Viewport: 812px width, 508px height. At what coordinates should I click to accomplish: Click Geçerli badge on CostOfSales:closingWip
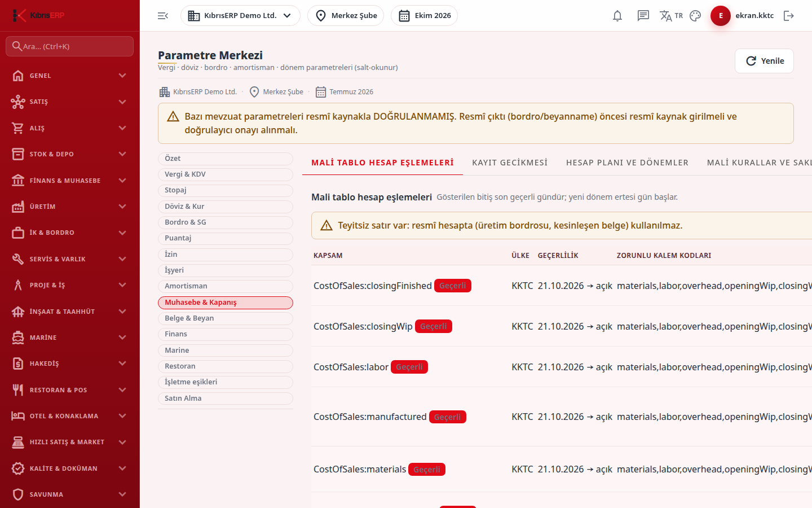434,326
